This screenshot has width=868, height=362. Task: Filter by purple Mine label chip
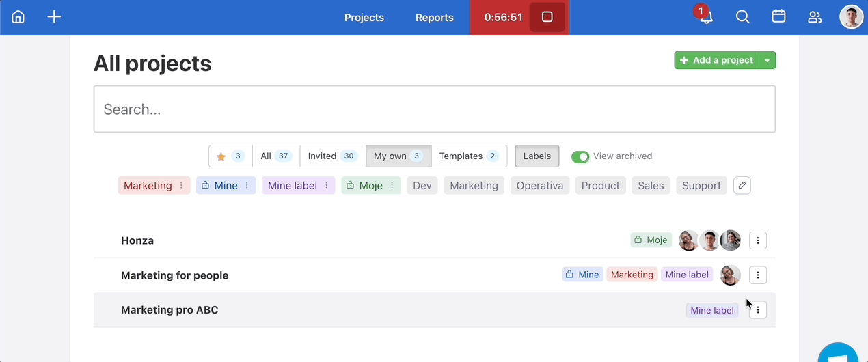(293, 186)
